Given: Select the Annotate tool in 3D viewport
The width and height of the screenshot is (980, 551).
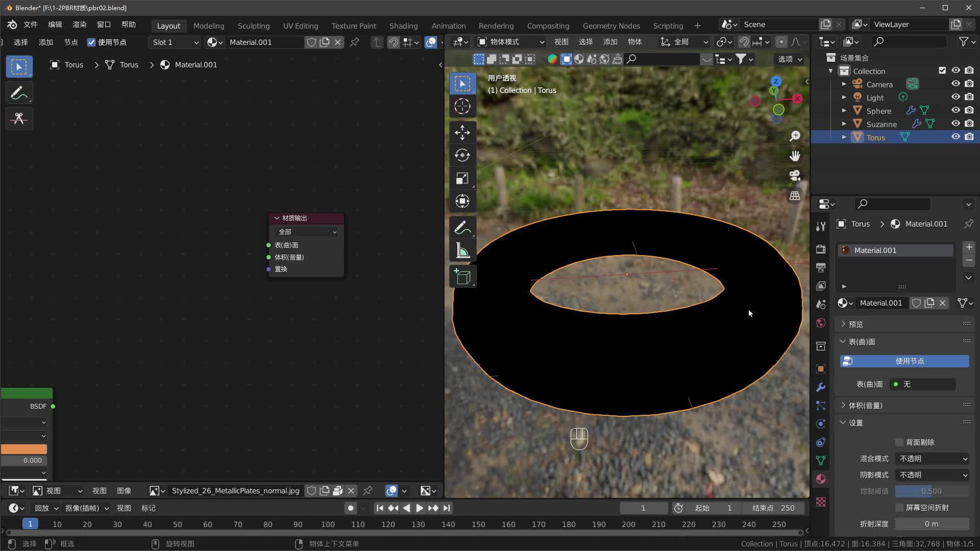Looking at the screenshot, I should tap(462, 228).
